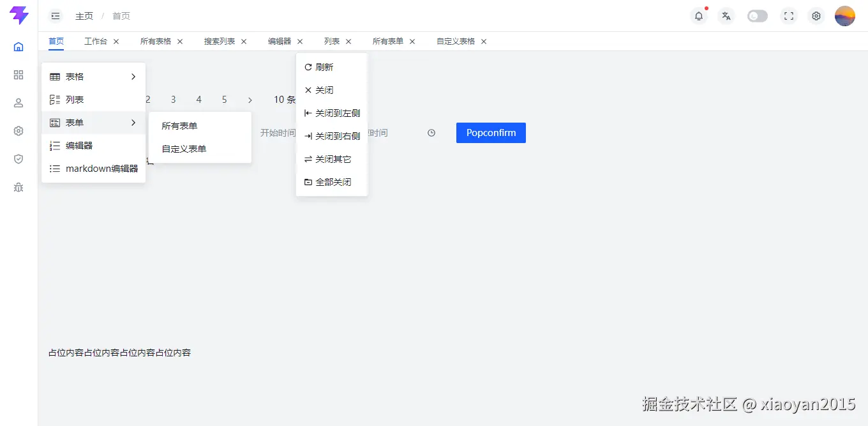Select the 表单 flyout menu item
The image size is (868, 426).
tap(94, 123)
